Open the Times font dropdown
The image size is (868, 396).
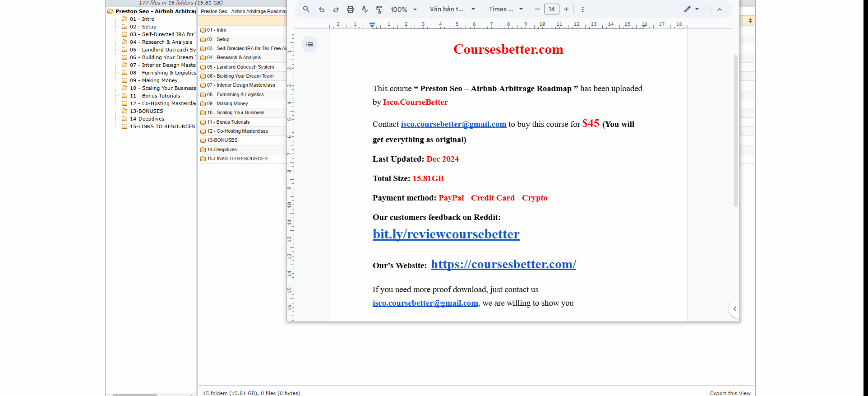tap(505, 9)
